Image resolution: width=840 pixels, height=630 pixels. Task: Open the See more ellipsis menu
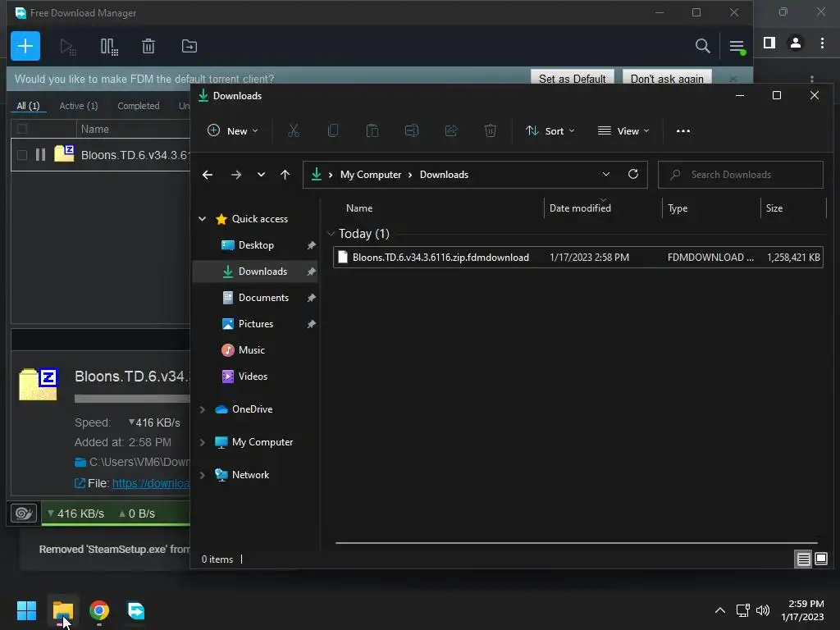(683, 130)
